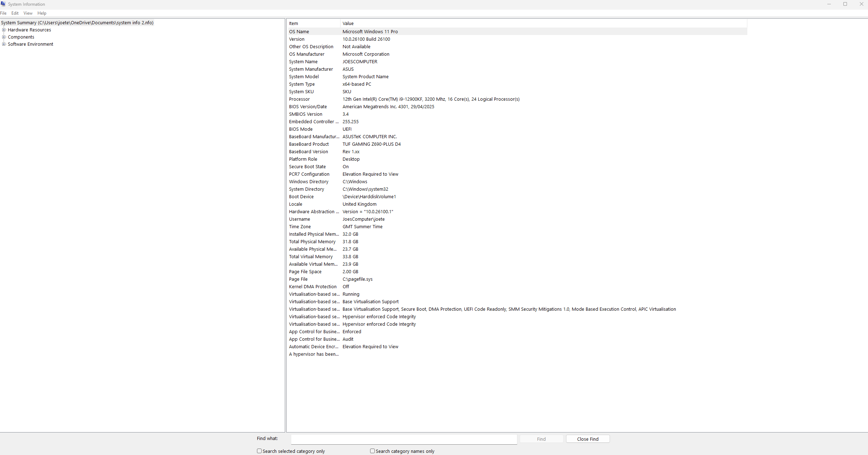The width and height of the screenshot is (868, 455).
Task: Select the System Name row item
Action: tap(303, 62)
